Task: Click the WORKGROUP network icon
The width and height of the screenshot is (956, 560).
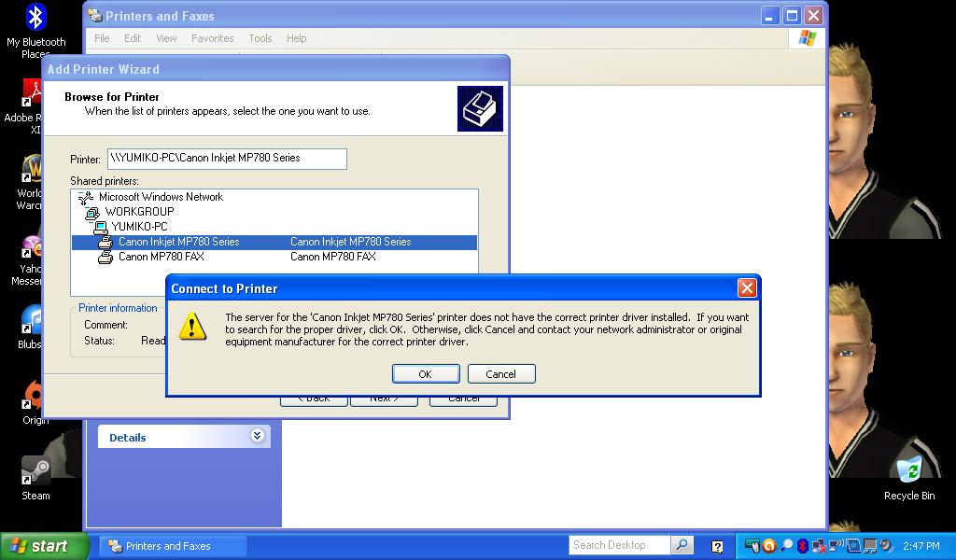Action: pyautogui.click(x=92, y=212)
